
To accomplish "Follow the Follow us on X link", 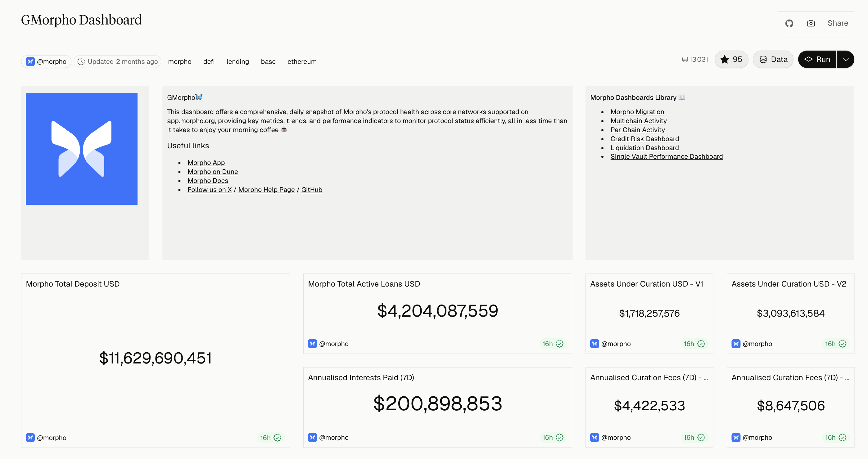I will 210,190.
